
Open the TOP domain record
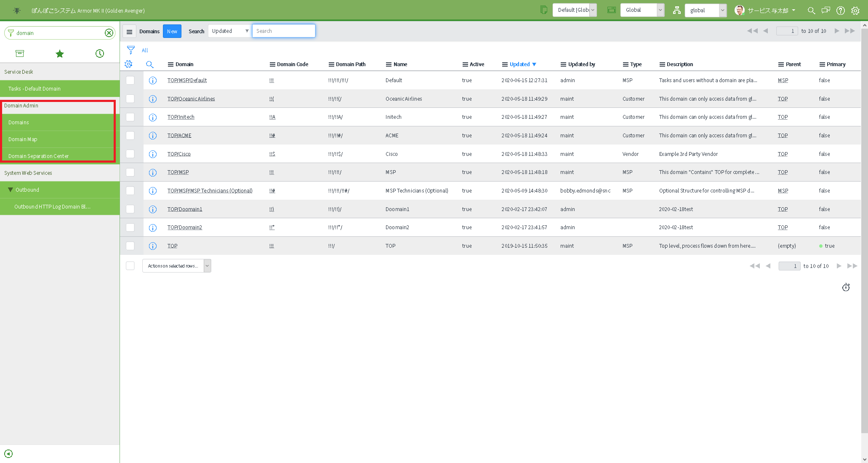tap(173, 246)
